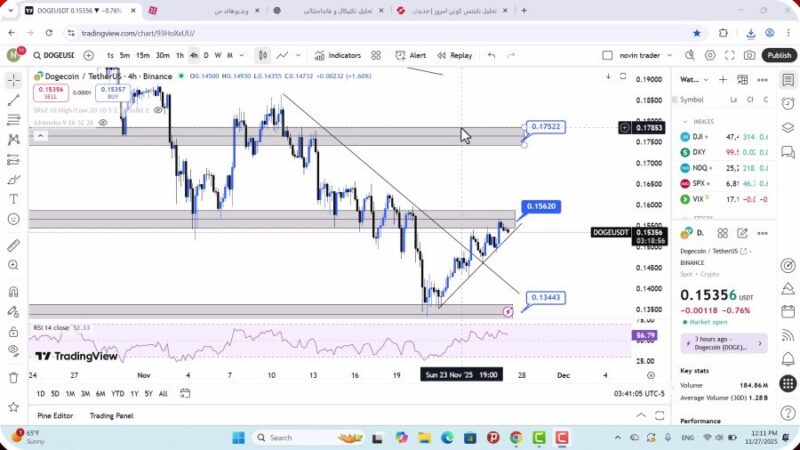Collapse the INDICES section in watchlist
Screen dimensions: 800x450
(x=685, y=121)
